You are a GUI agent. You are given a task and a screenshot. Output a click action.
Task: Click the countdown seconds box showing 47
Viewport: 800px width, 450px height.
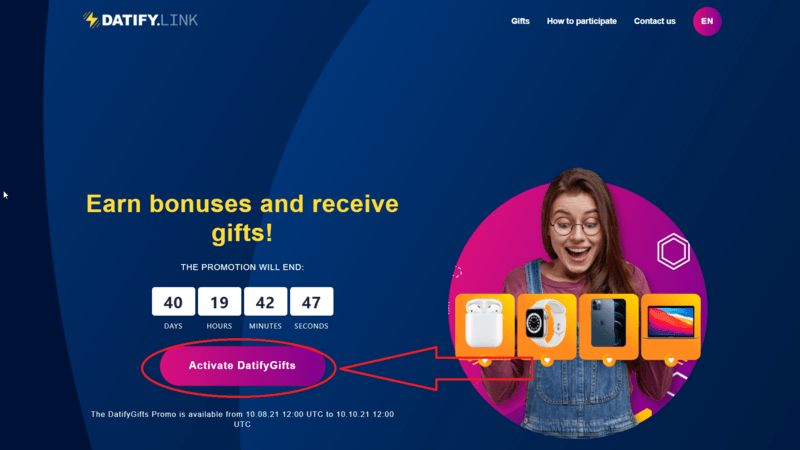(312, 302)
